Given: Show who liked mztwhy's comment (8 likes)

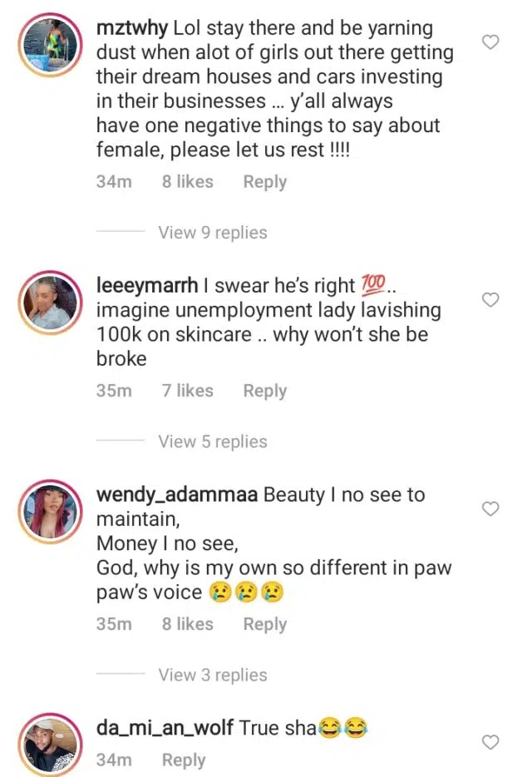Looking at the screenshot, I should (x=187, y=182).
